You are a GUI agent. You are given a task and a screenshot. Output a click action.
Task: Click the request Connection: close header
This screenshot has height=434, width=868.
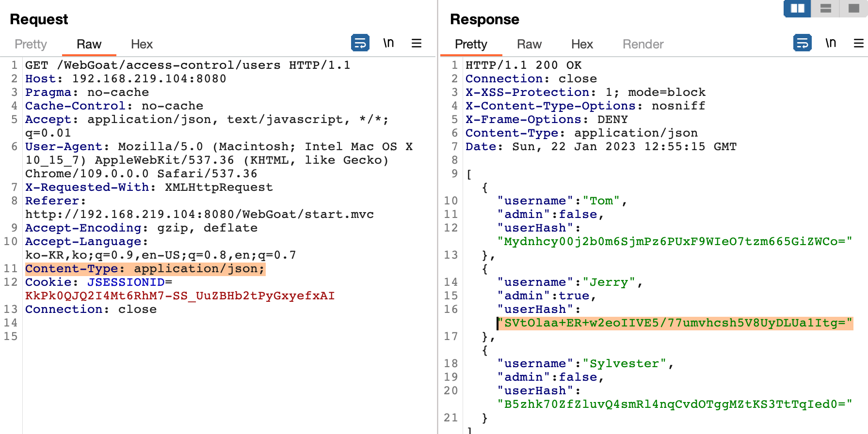tap(91, 309)
